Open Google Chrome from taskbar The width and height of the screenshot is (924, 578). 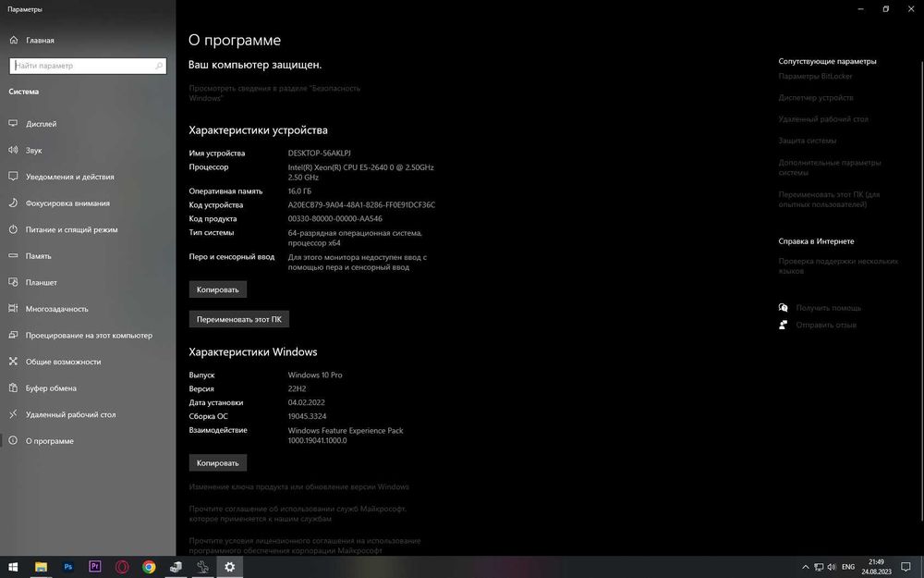(x=149, y=567)
